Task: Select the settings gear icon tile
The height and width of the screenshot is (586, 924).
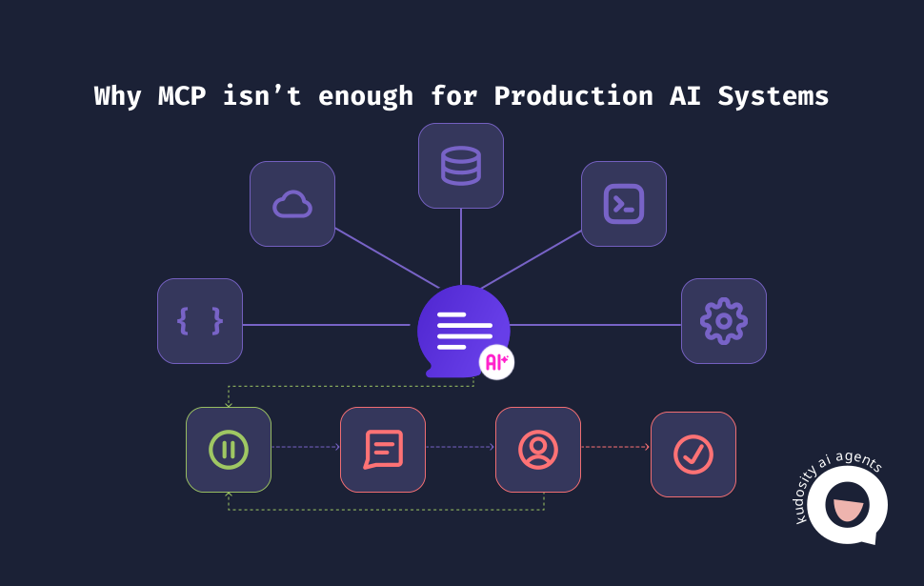Action: point(724,321)
